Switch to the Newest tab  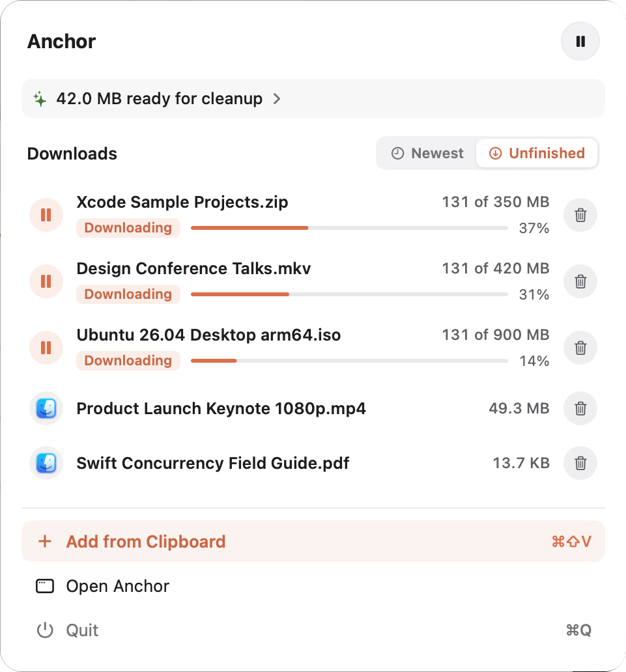(x=427, y=153)
